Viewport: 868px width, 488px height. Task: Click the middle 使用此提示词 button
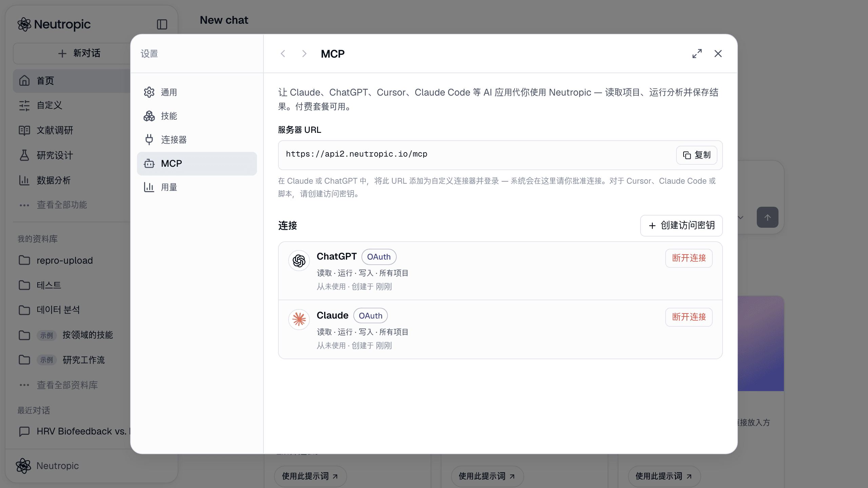pos(487,476)
